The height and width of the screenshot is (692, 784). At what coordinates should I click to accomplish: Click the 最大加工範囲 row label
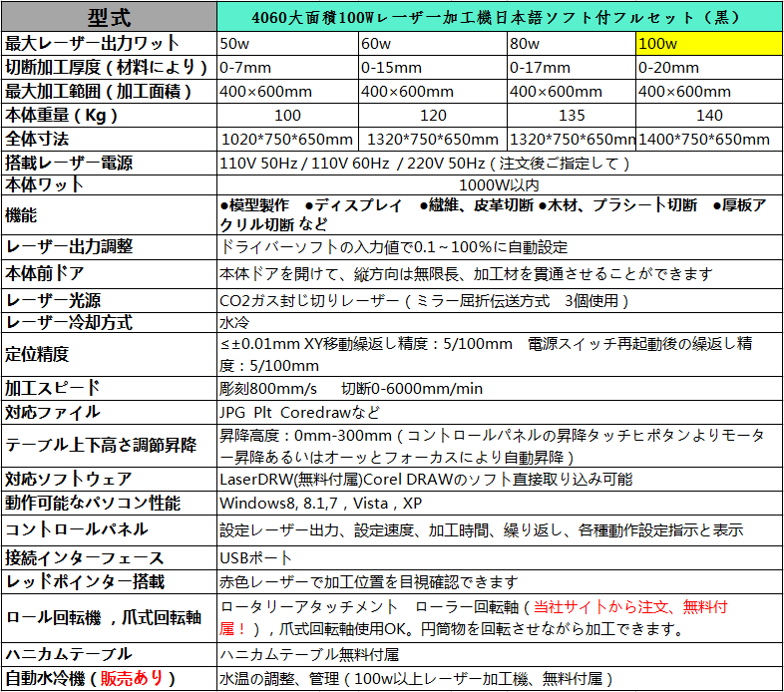tap(109, 92)
